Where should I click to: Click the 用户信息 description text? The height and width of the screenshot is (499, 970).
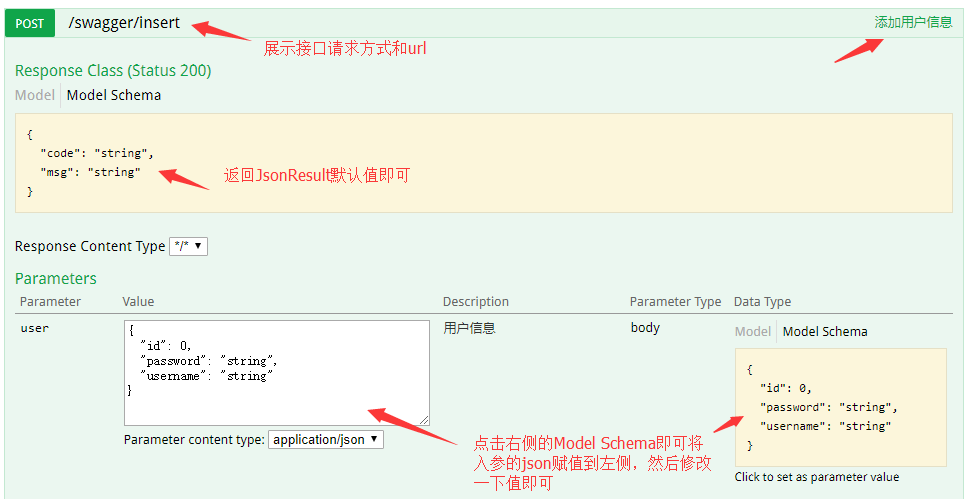pyautogui.click(x=470, y=328)
